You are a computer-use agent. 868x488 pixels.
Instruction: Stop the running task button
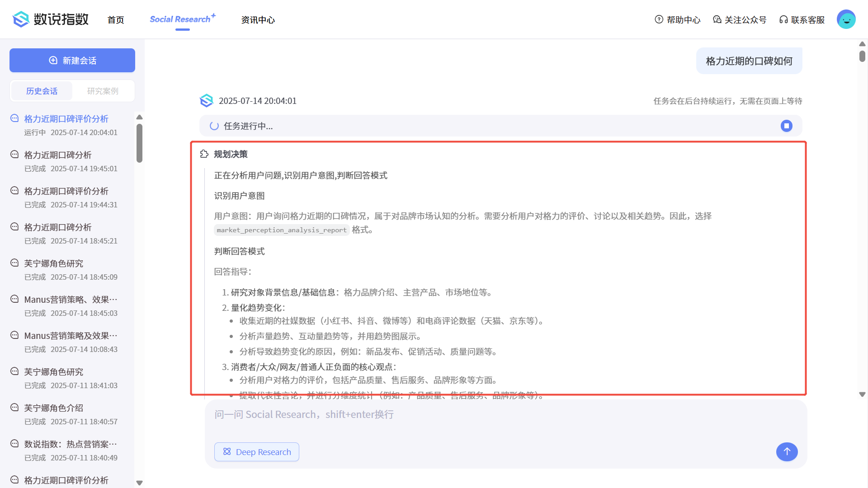tap(787, 126)
